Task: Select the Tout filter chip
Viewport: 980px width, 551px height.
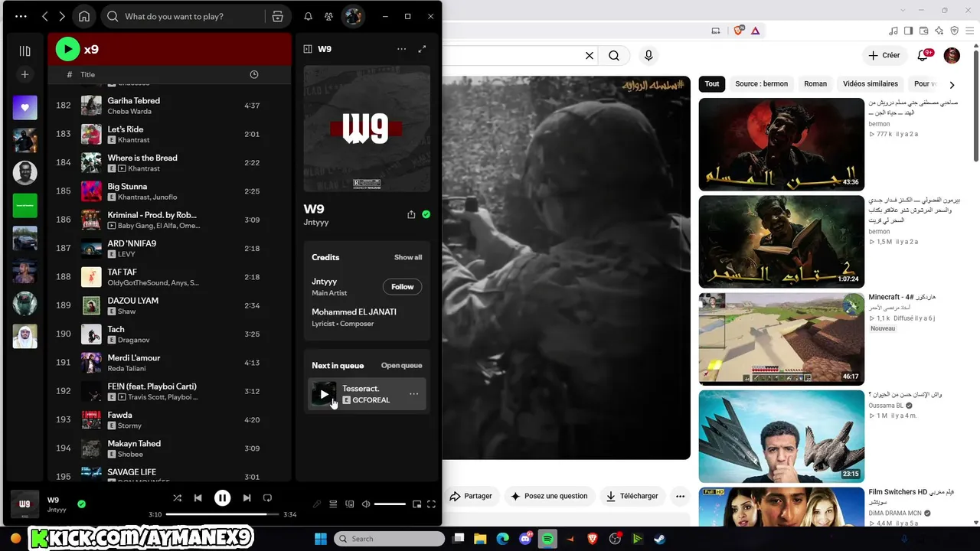Action: point(712,83)
